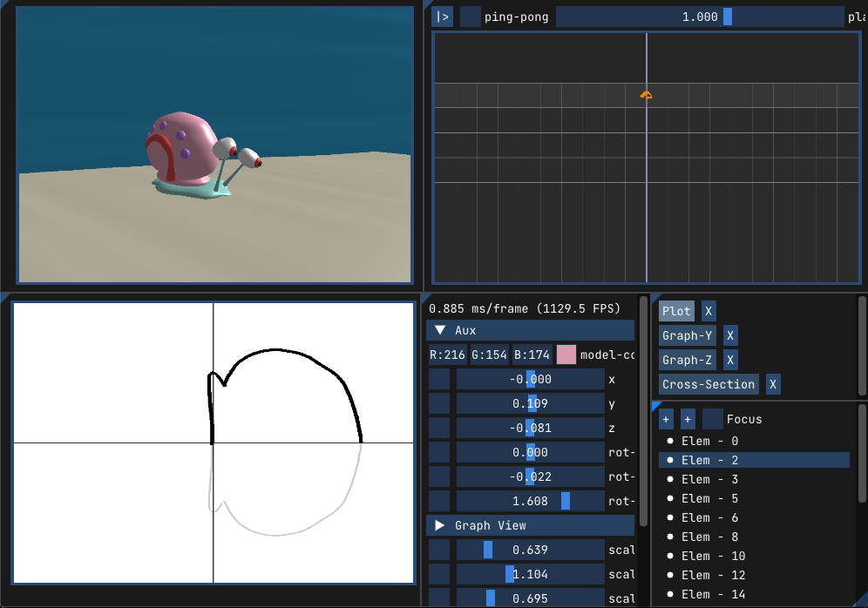Image resolution: width=868 pixels, height=608 pixels.
Task: Click the first + button in element panel
Action: pos(666,419)
